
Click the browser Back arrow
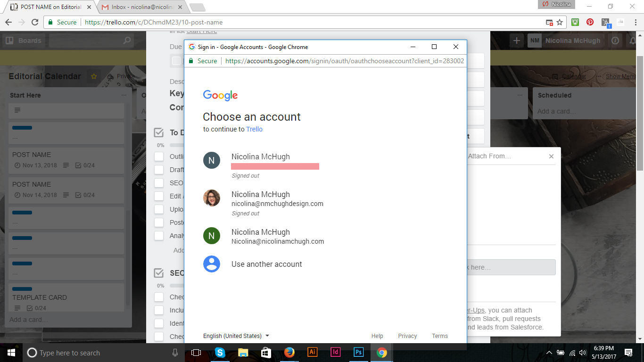(8, 22)
